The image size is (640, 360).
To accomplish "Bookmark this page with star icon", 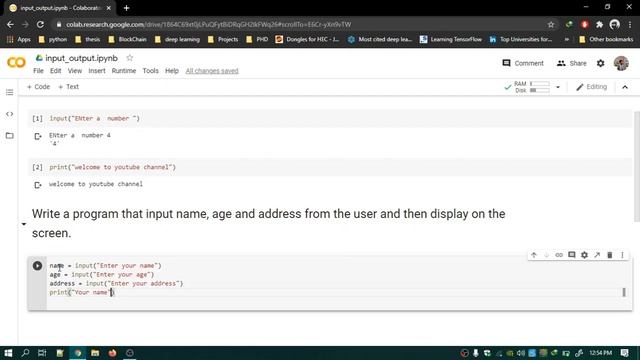I will [x=551, y=24].
